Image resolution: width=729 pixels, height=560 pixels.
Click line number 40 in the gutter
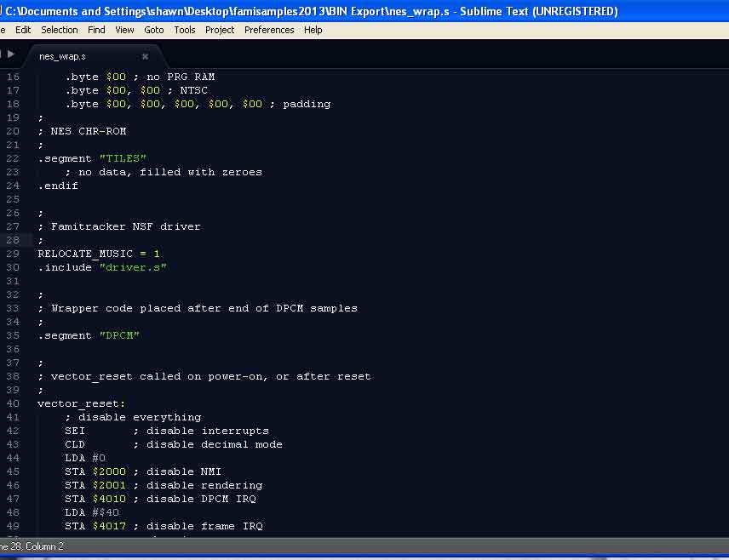click(x=12, y=403)
